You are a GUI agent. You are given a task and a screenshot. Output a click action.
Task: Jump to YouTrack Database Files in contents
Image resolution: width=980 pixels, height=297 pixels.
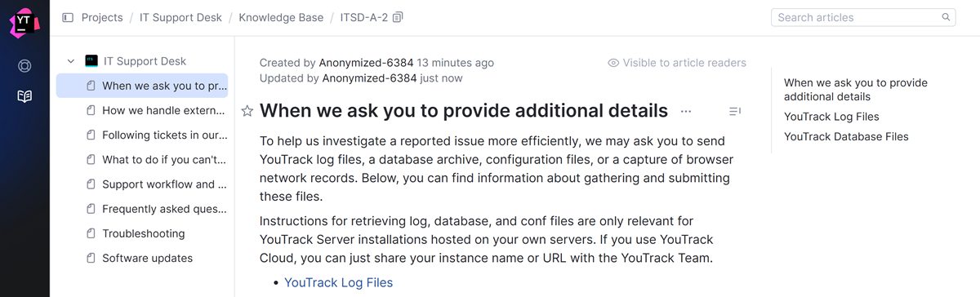click(x=846, y=136)
